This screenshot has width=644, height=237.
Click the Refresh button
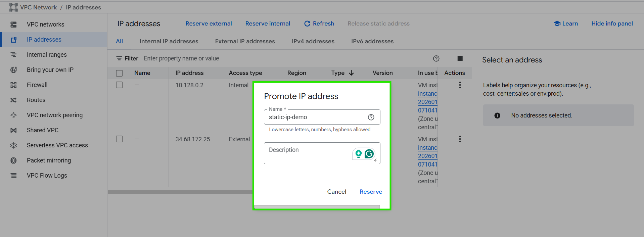[x=319, y=23]
